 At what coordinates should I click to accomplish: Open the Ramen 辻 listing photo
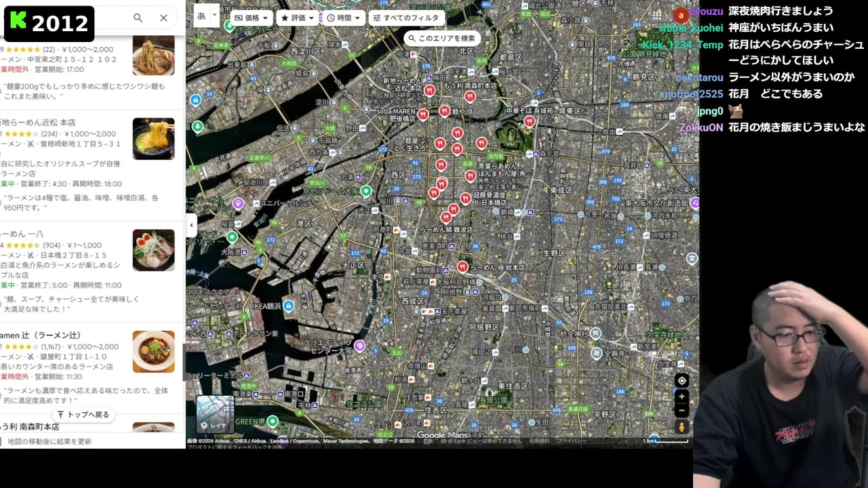click(x=153, y=351)
